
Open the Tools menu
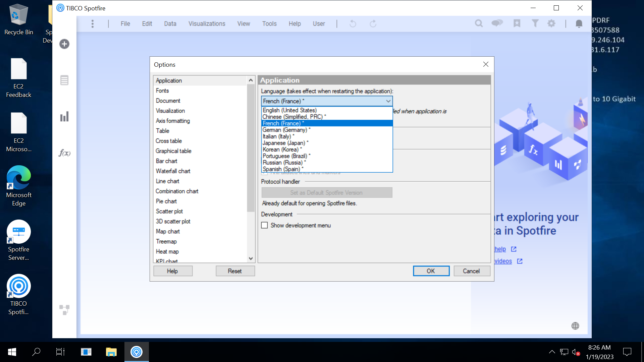269,24
